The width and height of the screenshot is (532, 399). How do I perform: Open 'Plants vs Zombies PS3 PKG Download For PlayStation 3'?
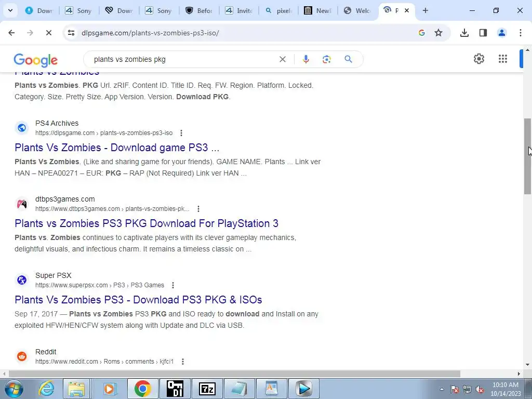(x=147, y=223)
